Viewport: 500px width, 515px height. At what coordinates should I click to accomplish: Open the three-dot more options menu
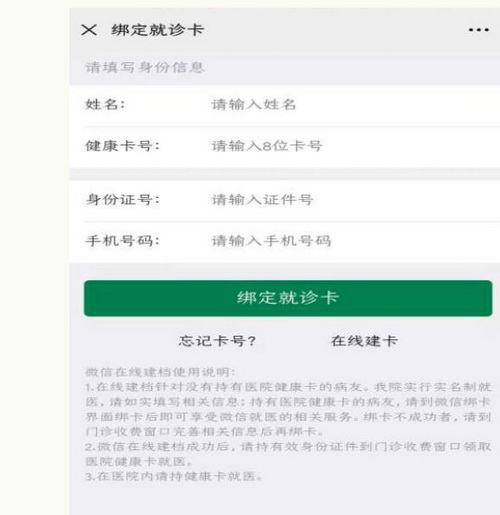click(x=478, y=30)
